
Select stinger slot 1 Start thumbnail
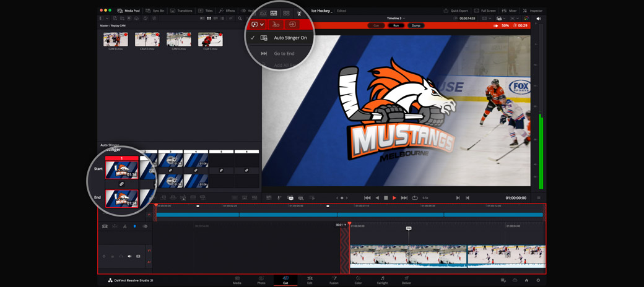122,169
